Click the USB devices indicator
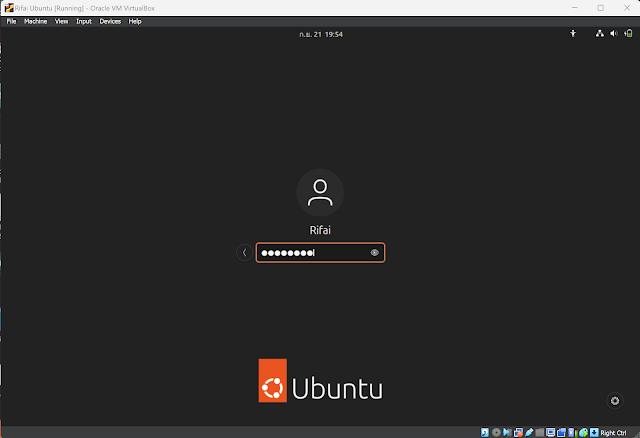 [529, 432]
